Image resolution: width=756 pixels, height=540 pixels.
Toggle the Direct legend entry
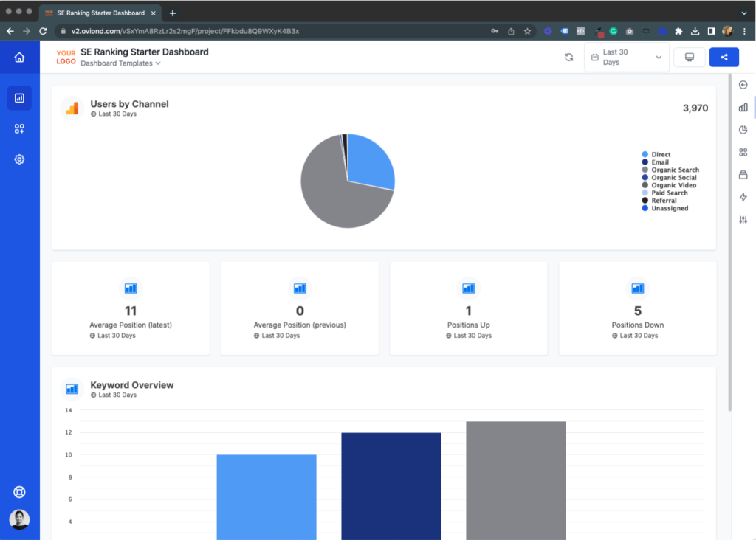pos(656,155)
